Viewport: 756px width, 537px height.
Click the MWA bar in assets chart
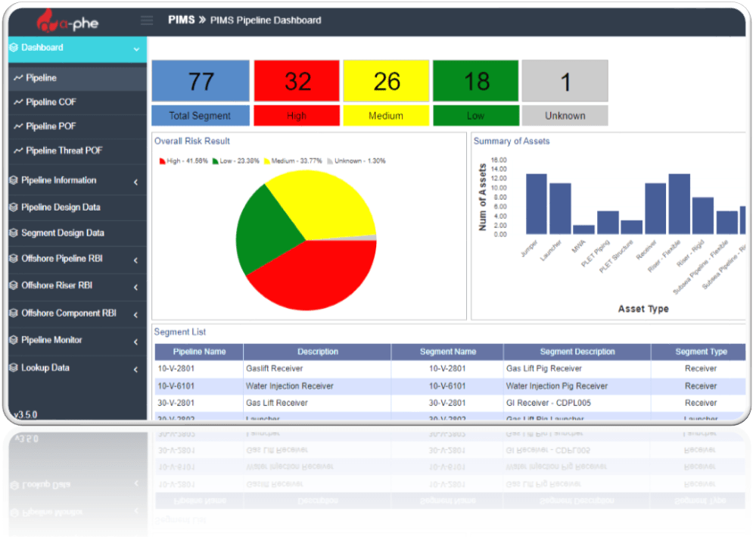(x=584, y=229)
